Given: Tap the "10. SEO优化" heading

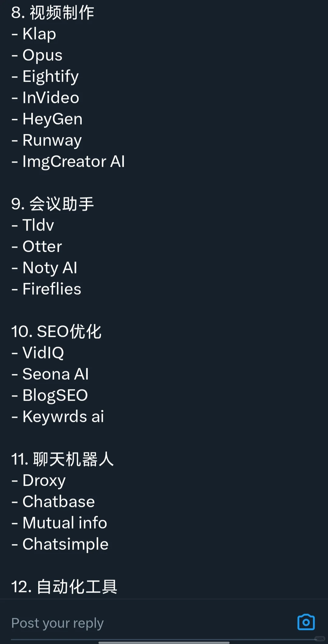Looking at the screenshot, I should (x=56, y=331).
